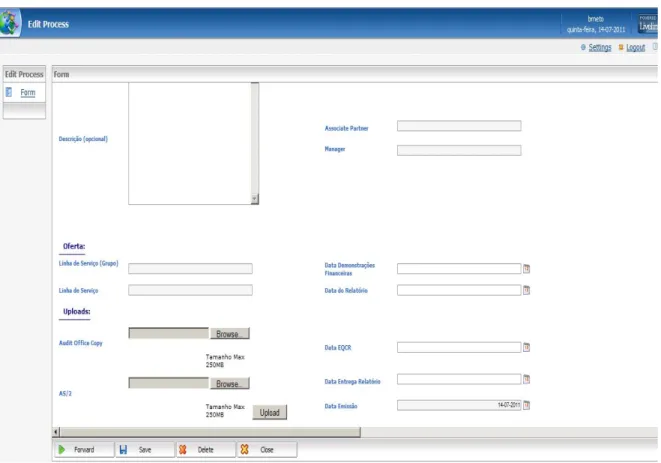Close the Edit Process form

click(267, 450)
